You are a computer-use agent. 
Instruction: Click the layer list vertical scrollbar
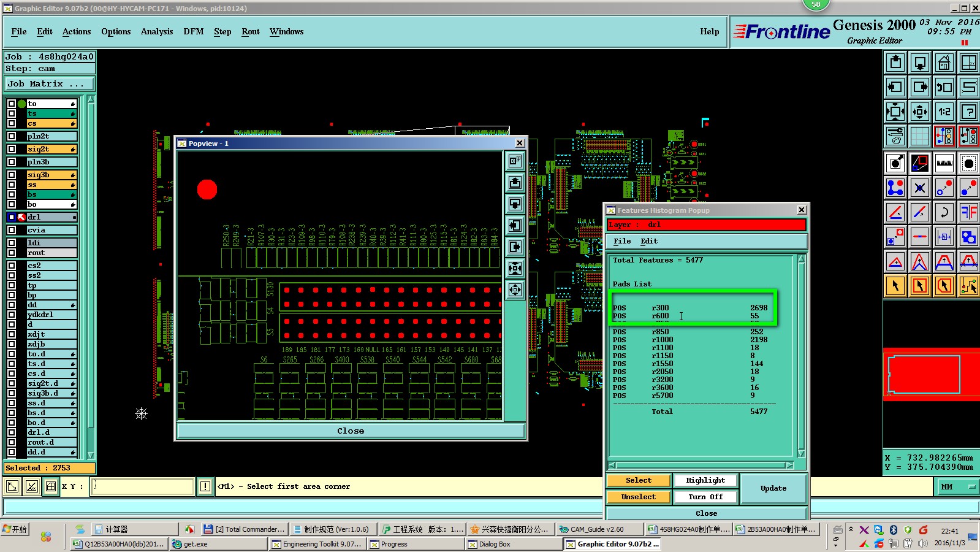pos(91,277)
